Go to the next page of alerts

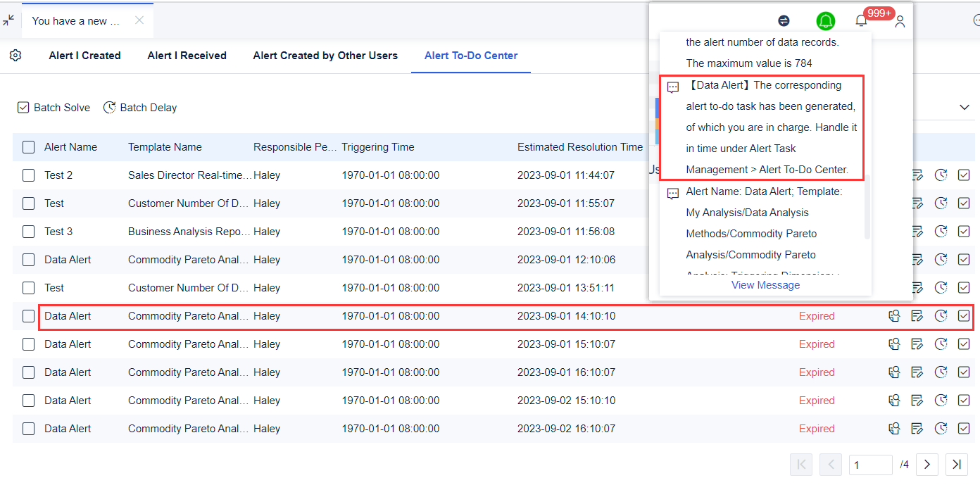pos(926,465)
